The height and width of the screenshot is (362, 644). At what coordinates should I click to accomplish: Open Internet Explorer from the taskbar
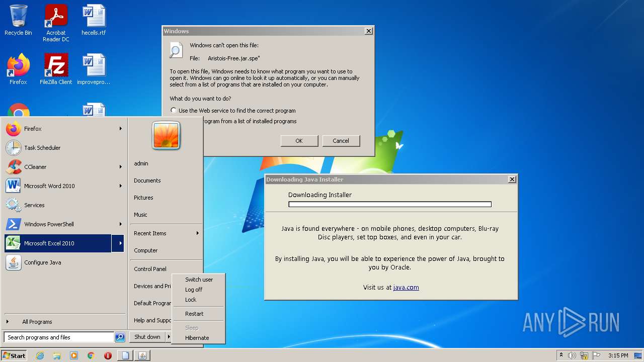click(x=40, y=355)
